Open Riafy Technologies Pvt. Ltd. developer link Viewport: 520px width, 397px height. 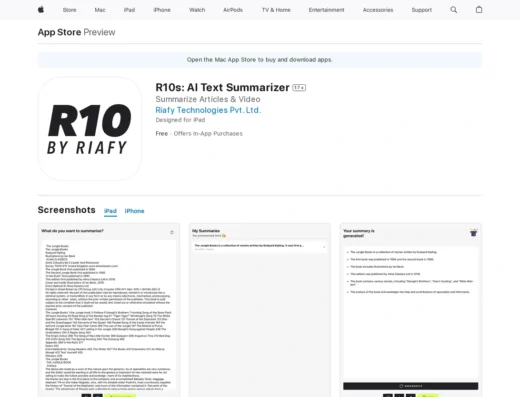click(x=208, y=110)
